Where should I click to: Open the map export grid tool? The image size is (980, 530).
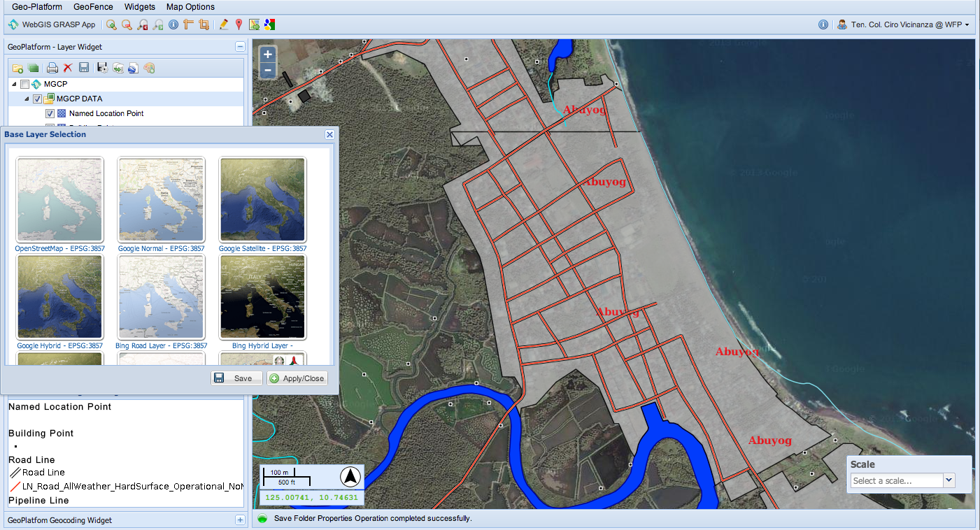click(255, 24)
